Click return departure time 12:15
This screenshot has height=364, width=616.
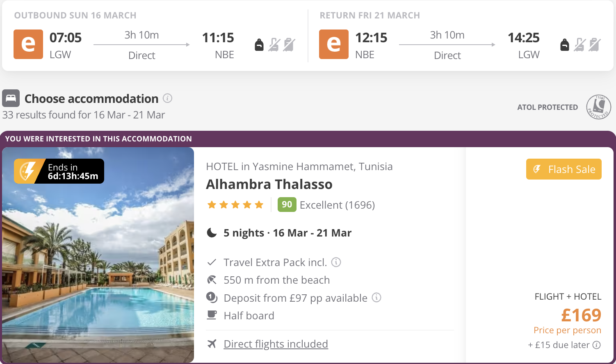pyautogui.click(x=371, y=38)
